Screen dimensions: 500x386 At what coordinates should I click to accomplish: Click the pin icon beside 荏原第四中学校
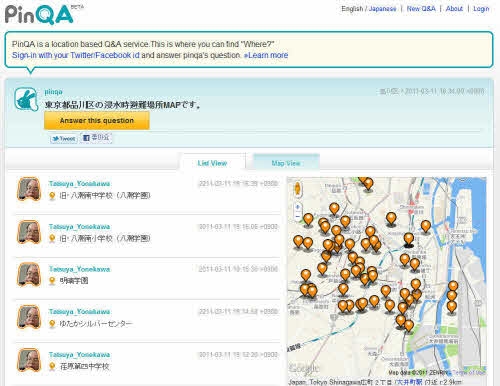tap(52, 367)
